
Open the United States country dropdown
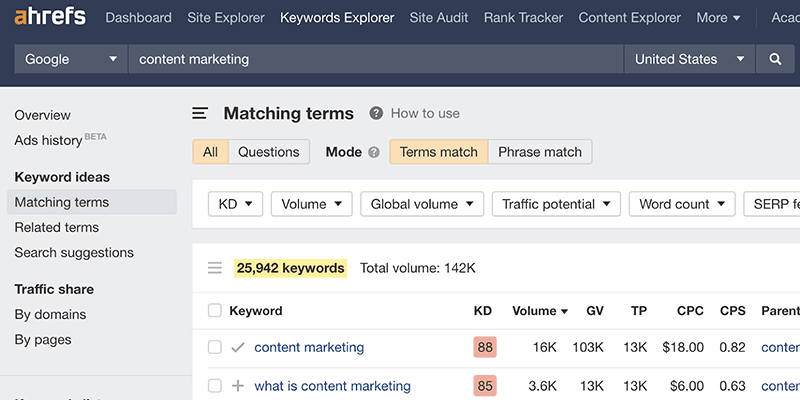click(x=689, y=59)
